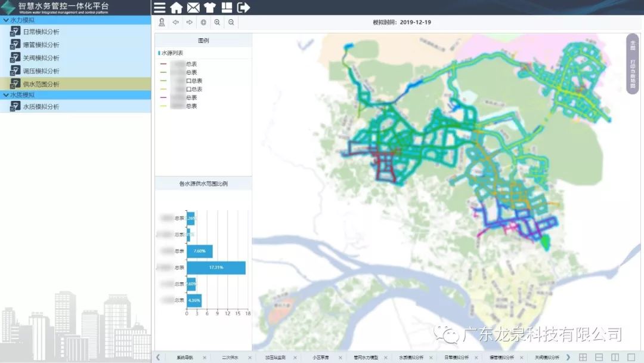Click the 全图 full map button
Image resolution: width=644 pixels, height=363 pixels.
coord(633,44)
